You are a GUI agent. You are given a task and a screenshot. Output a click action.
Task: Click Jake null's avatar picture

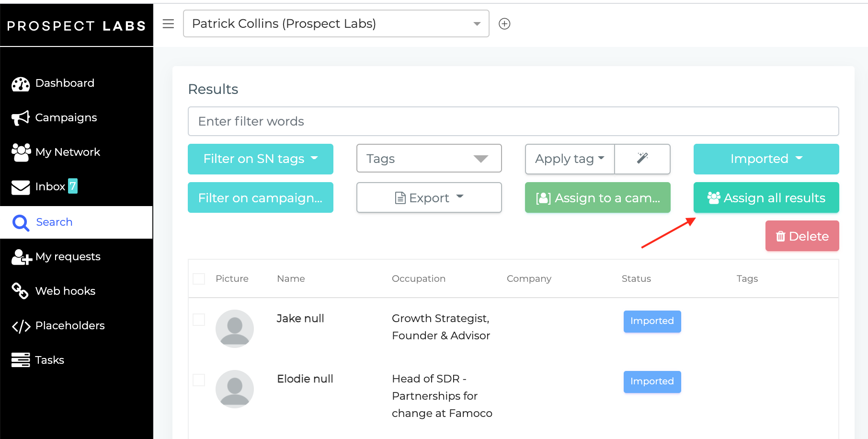235,329
